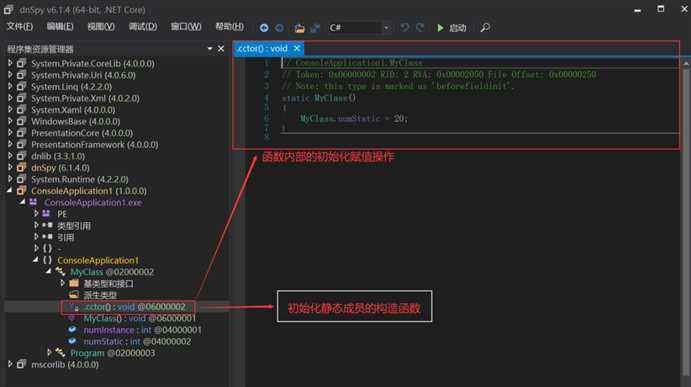Screen dimensions: 691x387
Task: Start debugging with green play button
Action: tap(440, 28)
